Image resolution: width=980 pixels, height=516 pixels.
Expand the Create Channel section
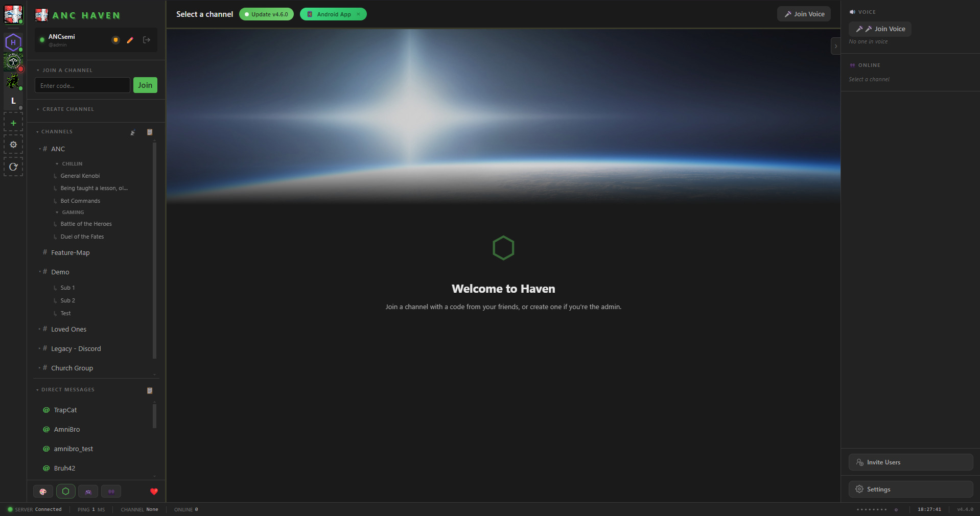(65, 109)
